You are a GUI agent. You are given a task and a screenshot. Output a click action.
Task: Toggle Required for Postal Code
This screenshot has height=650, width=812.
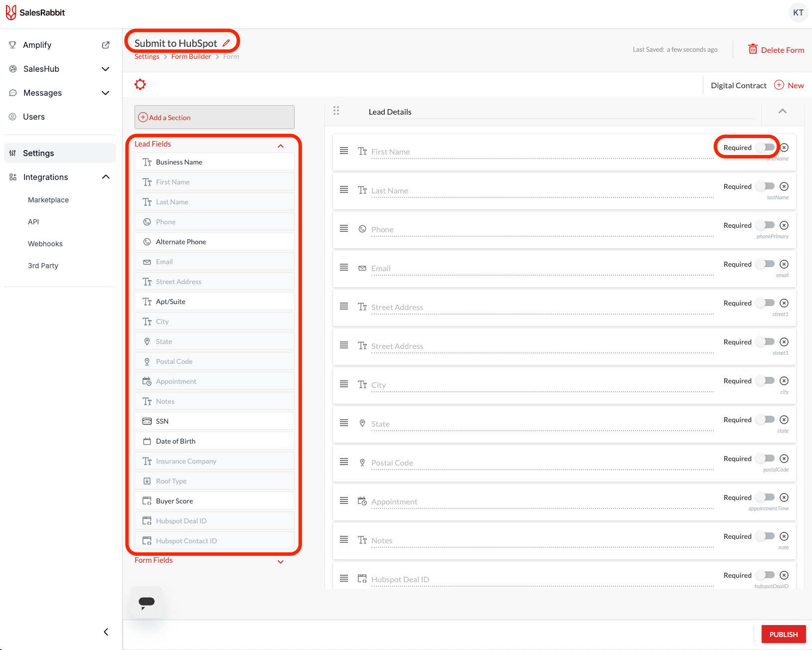[x=765, y=458]
